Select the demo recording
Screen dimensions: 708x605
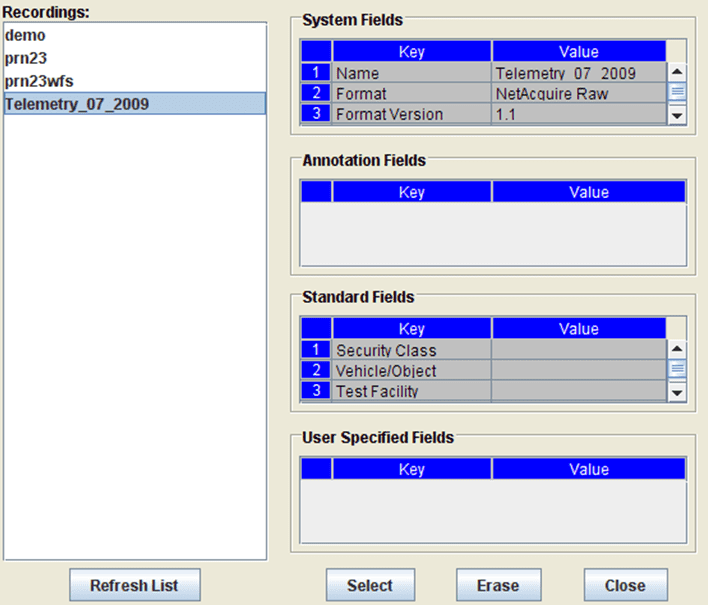(x=26, y=35)
